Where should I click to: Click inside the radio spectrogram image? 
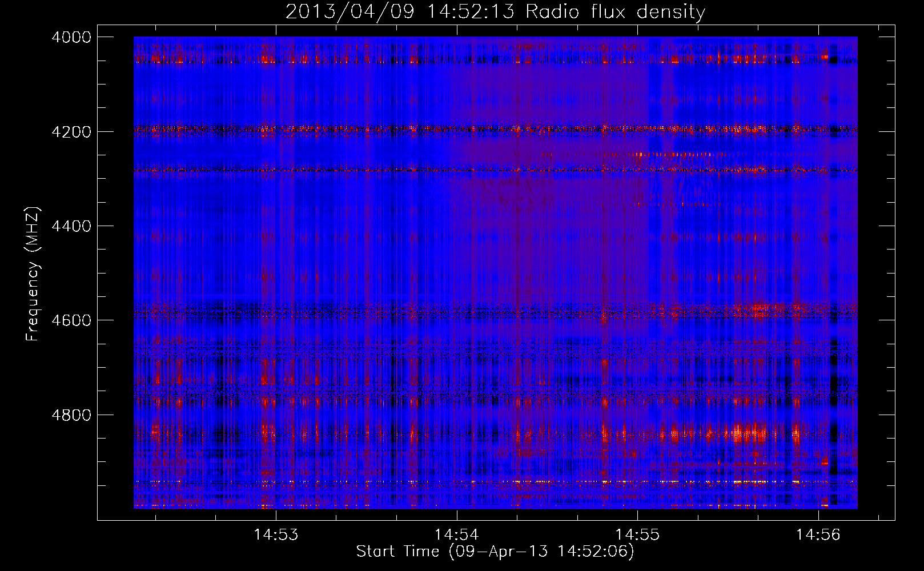point(496,272)
